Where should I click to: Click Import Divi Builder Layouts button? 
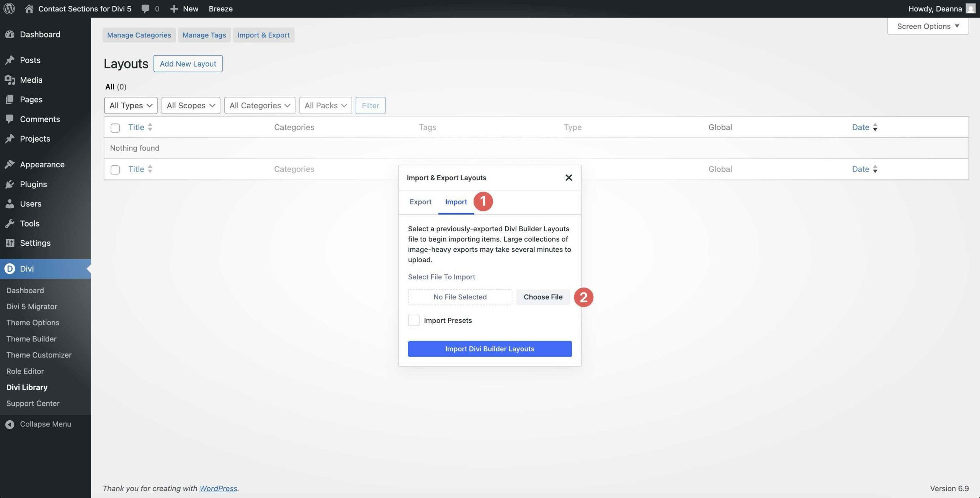click(x=490, y=349)
